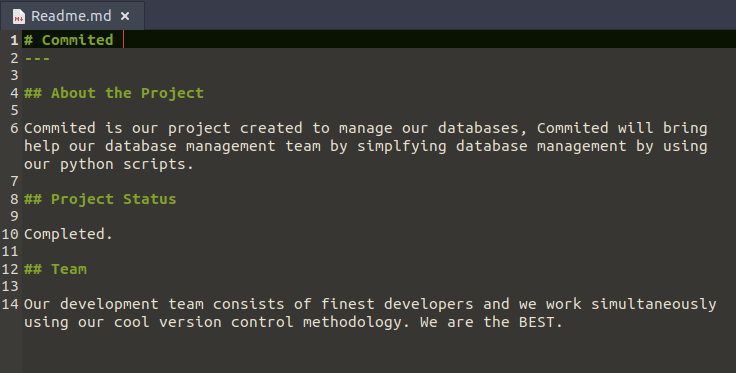Screen dimensions: 736x373
Task: Click the '---' separator on line 2
Action: pyautogui.click(x=37, y=58)
